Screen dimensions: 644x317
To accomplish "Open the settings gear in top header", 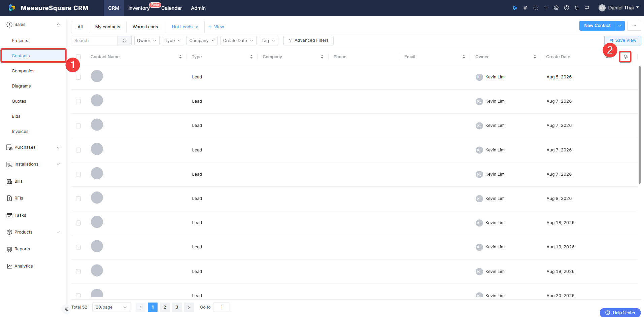I will pyautogui.click(x=556, y=8).
